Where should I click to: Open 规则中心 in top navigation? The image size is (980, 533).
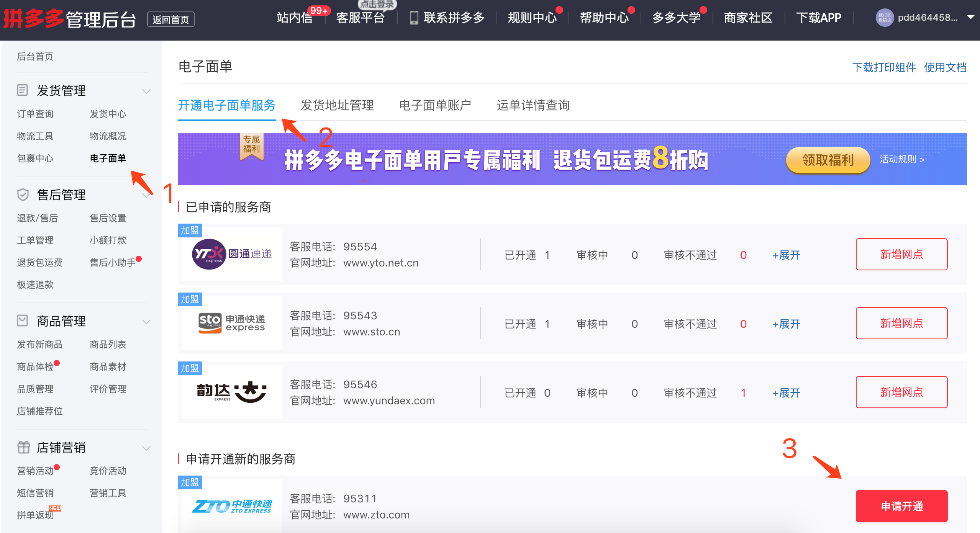532,18
